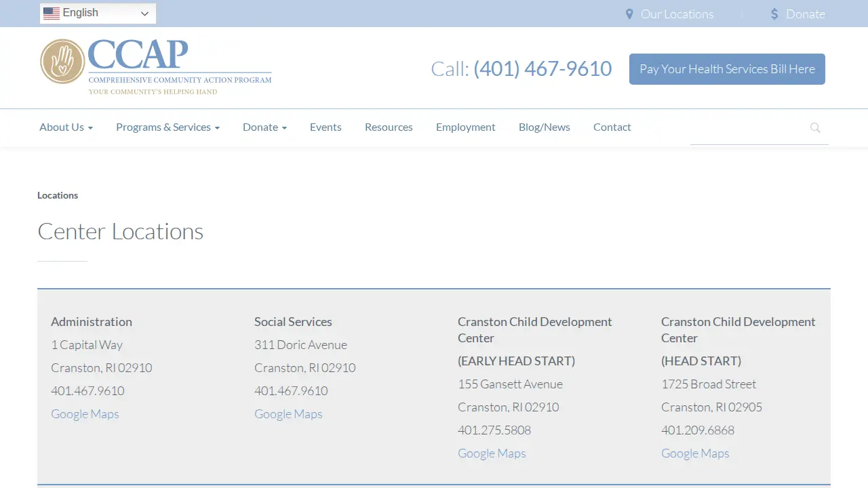Screen dimensions: 868x488
Task: Click the (EARLY HEAD START) label
Action: pyautogui.click(x=516, y=361)
